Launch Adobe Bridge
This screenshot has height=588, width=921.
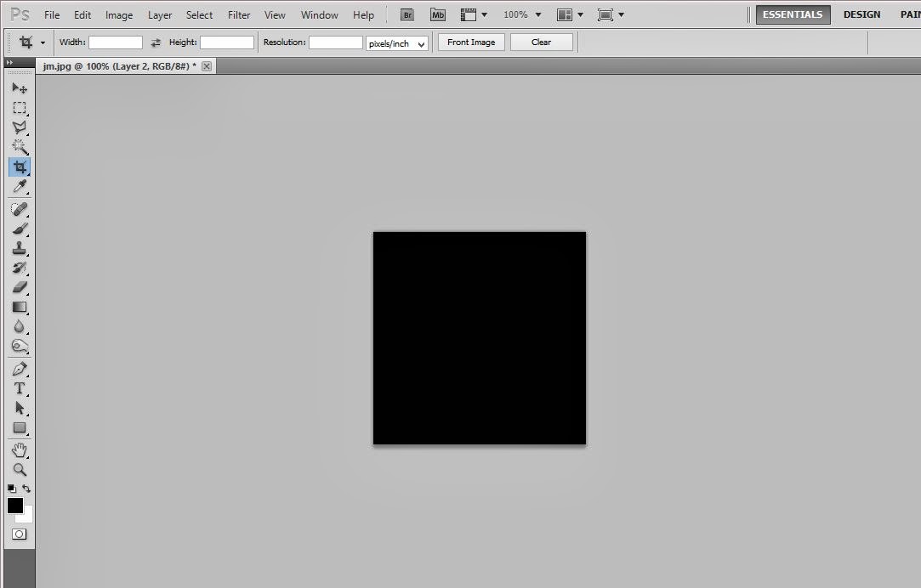[407, 15]
